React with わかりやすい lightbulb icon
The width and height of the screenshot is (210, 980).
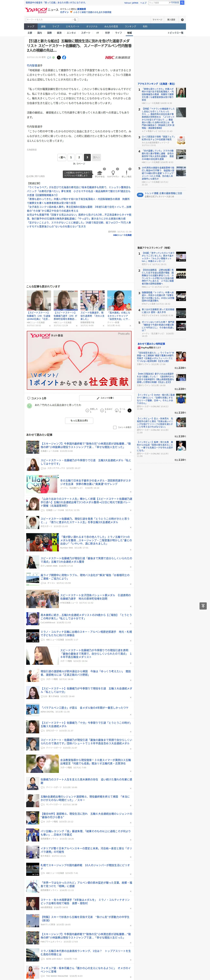(113, 173)
